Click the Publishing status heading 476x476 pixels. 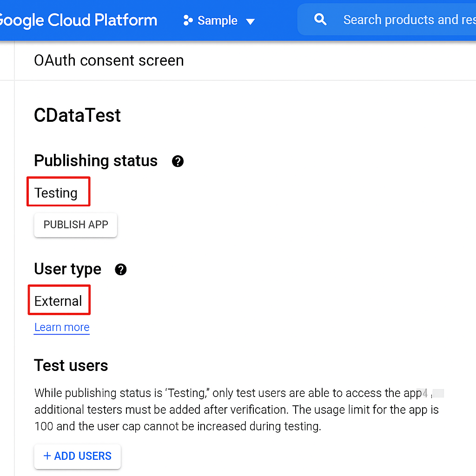pyautogui.click(x=96, y=161)
